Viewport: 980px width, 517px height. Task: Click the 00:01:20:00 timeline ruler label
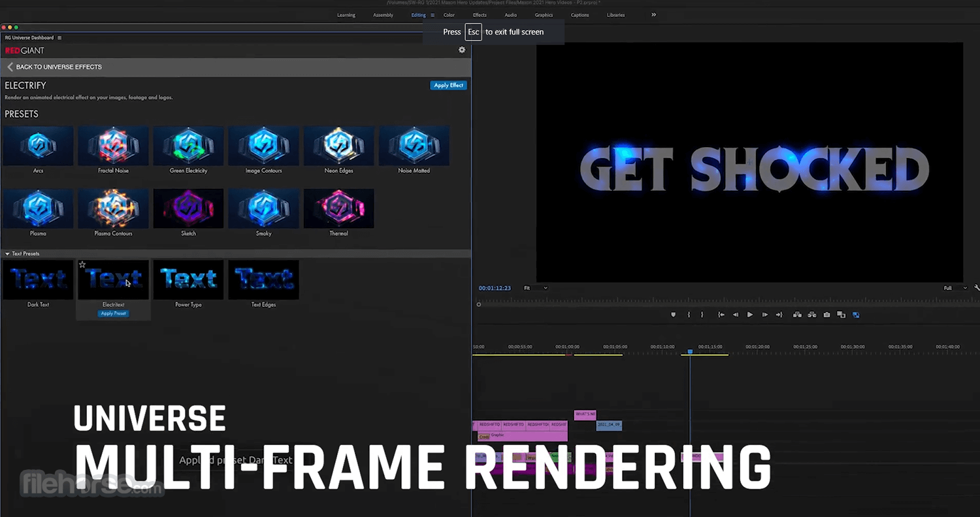tap(757, 346)
